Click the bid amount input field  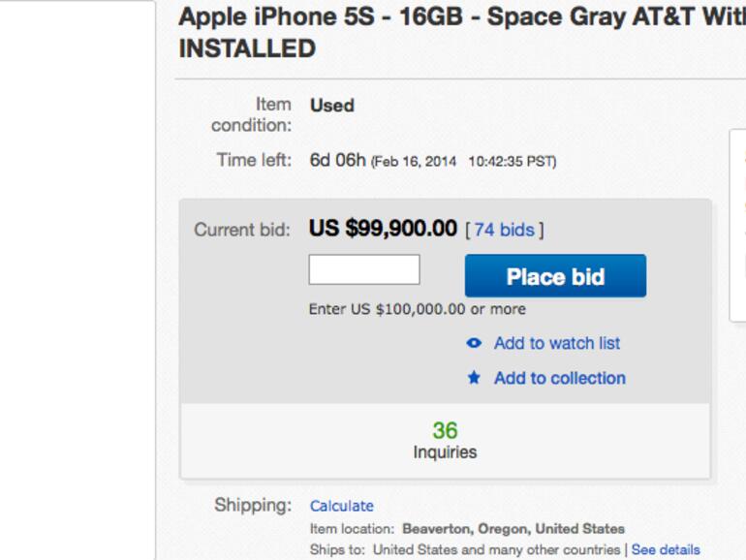[364, 270]
